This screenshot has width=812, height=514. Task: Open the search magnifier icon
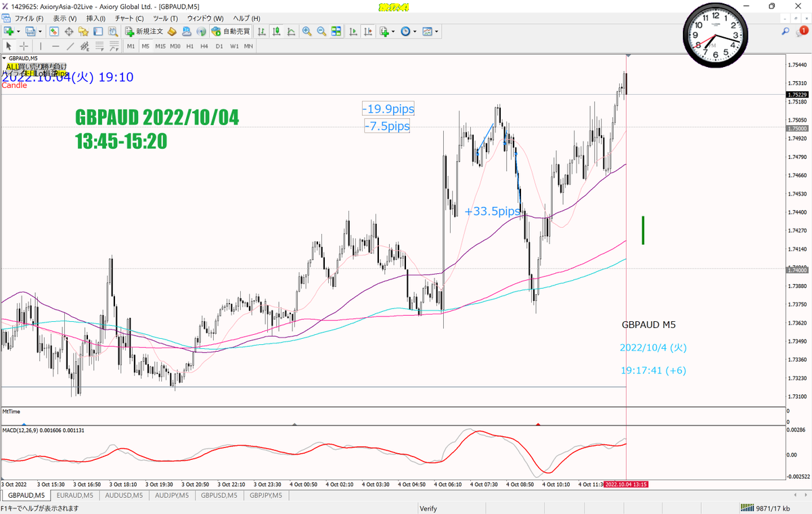[786, 31]
